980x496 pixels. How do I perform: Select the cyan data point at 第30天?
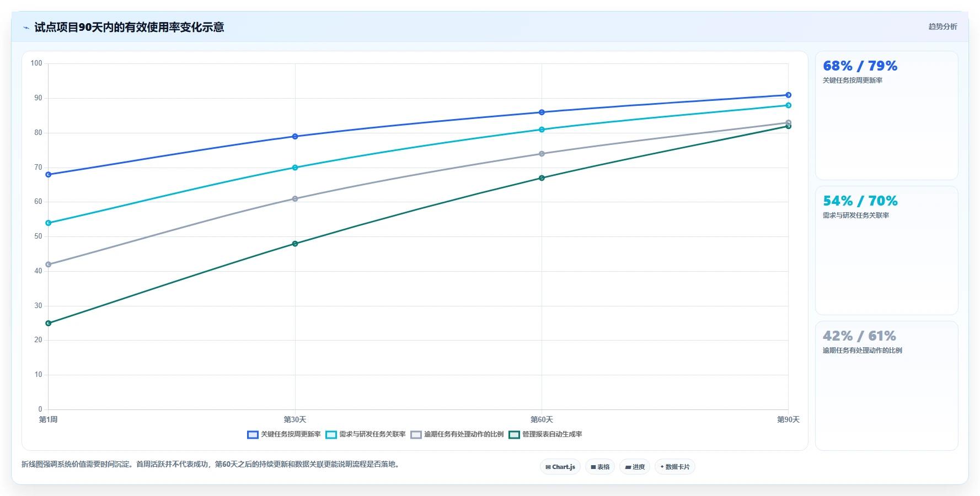point(295,168)
